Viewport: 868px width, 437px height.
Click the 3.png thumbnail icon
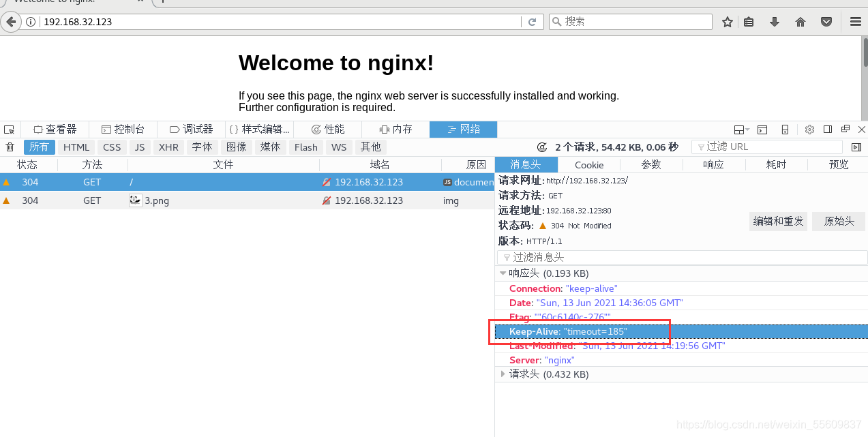(x=136, y=200)
